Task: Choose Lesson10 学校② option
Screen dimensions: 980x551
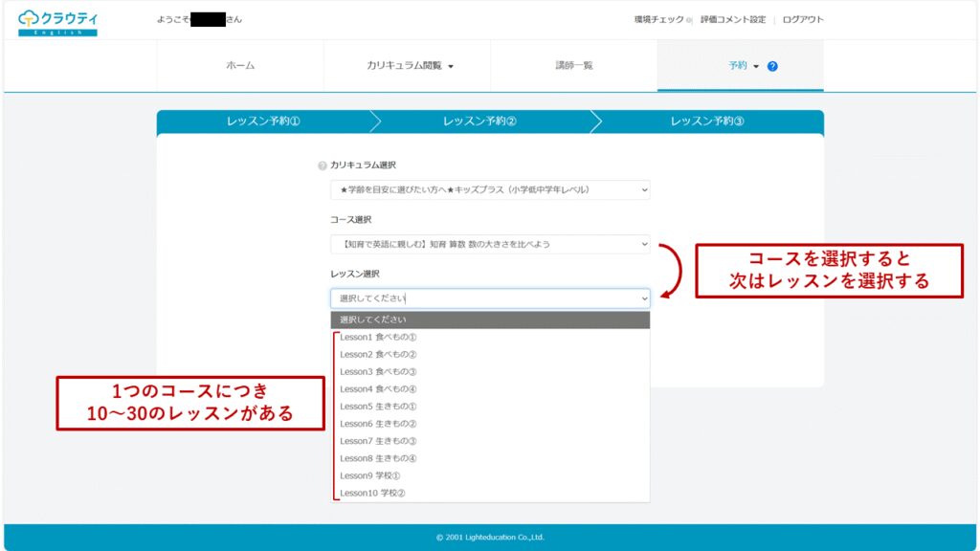Action: point(372,493)
